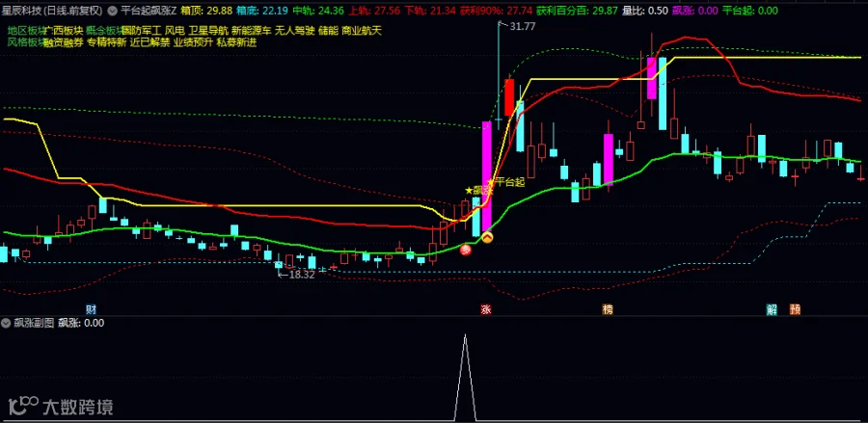Image resolution: width=868 pixels, height=423 pixels.
Task: Open the 预 event marker
Action: (795, 309)
